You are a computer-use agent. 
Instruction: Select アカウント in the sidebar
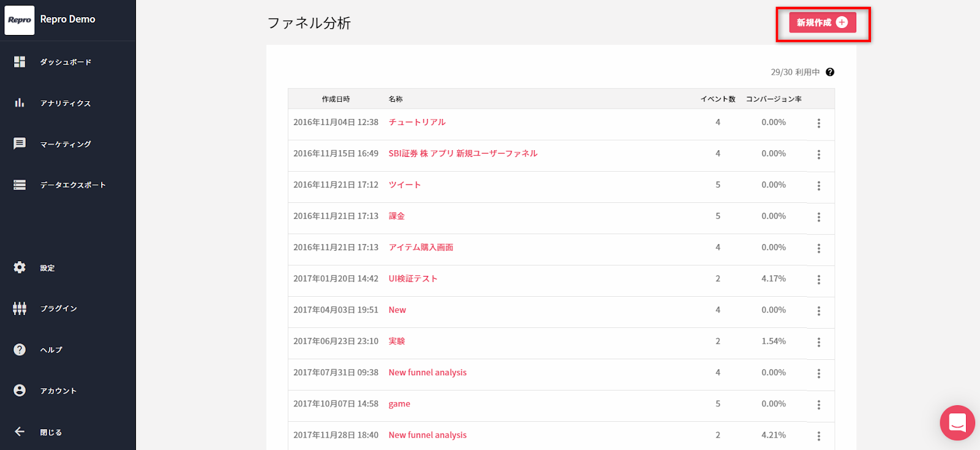click(58, 391)
